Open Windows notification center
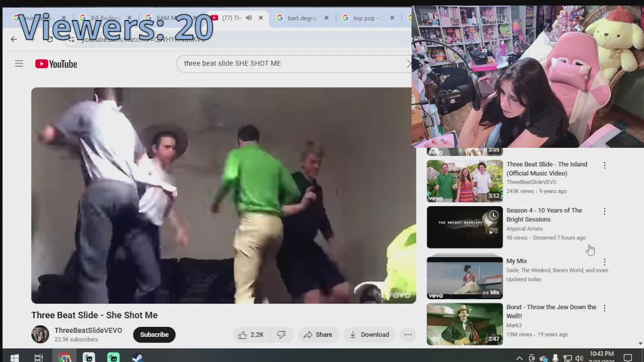Viewport: 644px width, 362px height. [x=628, y=358]
